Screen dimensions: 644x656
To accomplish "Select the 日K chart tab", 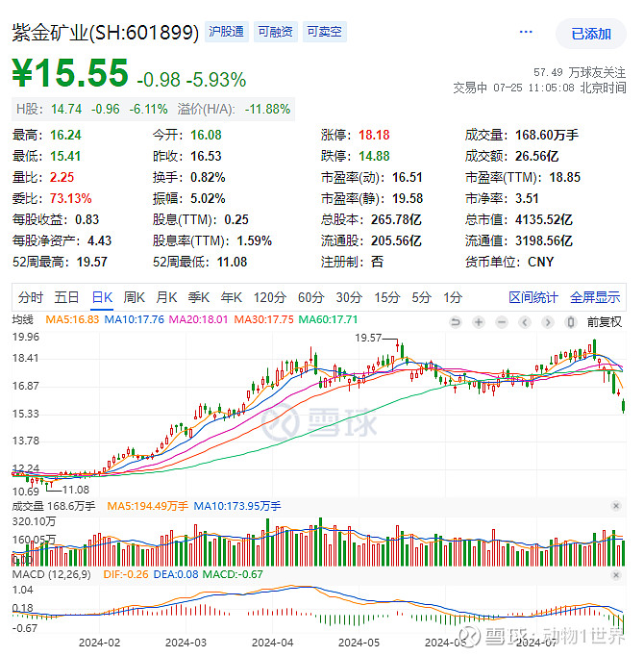I will click(x=102, y=297).
